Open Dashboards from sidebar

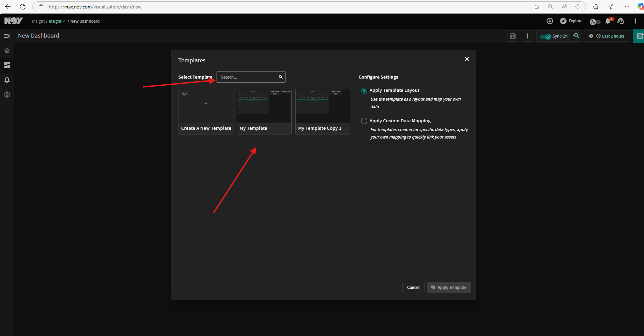pos(7,65)
